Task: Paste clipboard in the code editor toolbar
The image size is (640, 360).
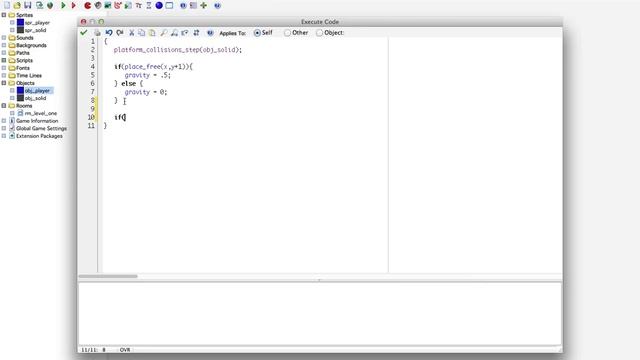Action: 152,33
